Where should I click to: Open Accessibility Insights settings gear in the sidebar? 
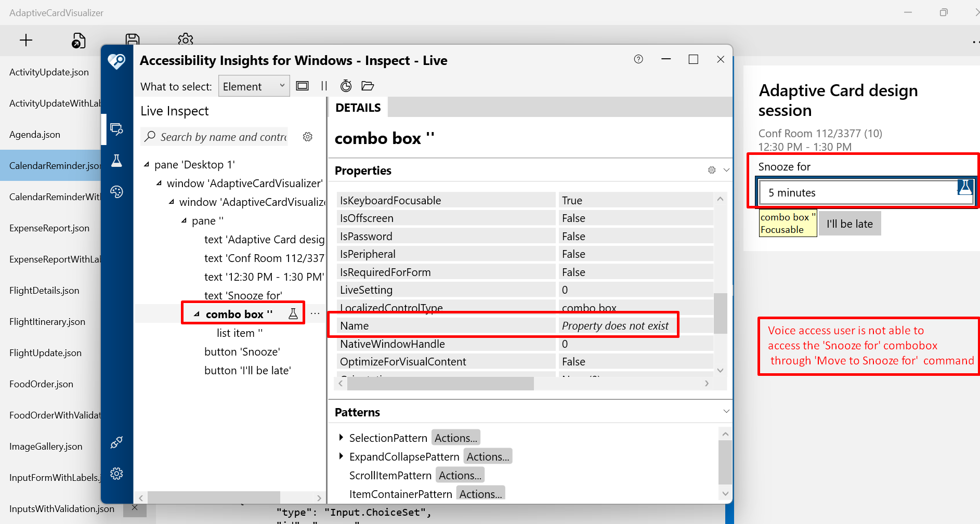pos(116,474)
